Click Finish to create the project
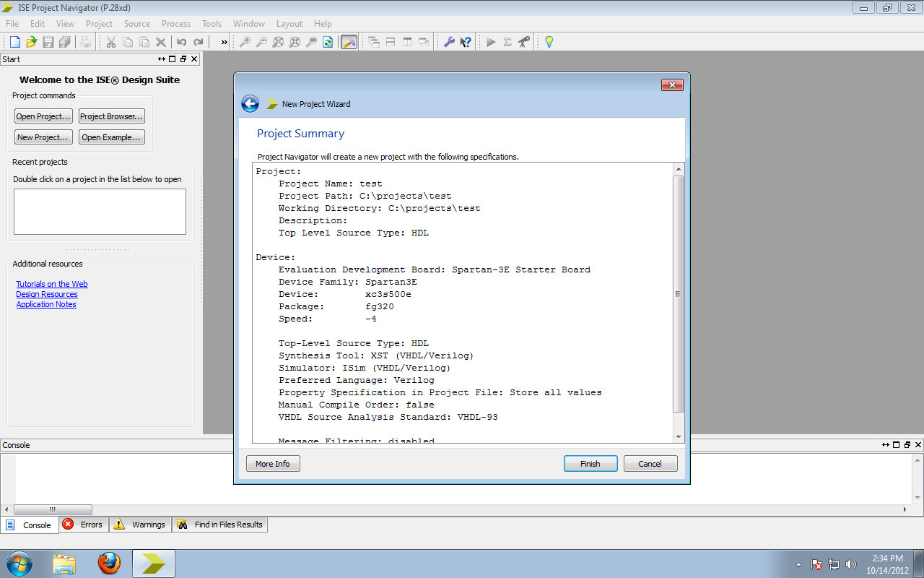Screen dimensions: 924x578 (x=590, y=463)
